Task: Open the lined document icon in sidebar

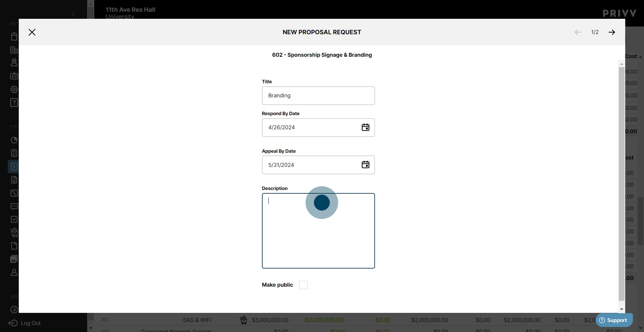Action: 14,180
